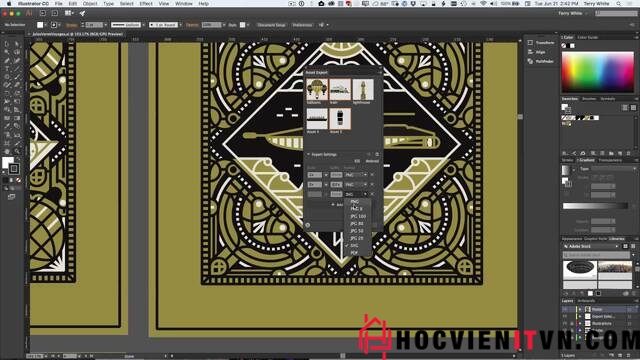
Task: Open the Window menu
Action: point(184,4)
